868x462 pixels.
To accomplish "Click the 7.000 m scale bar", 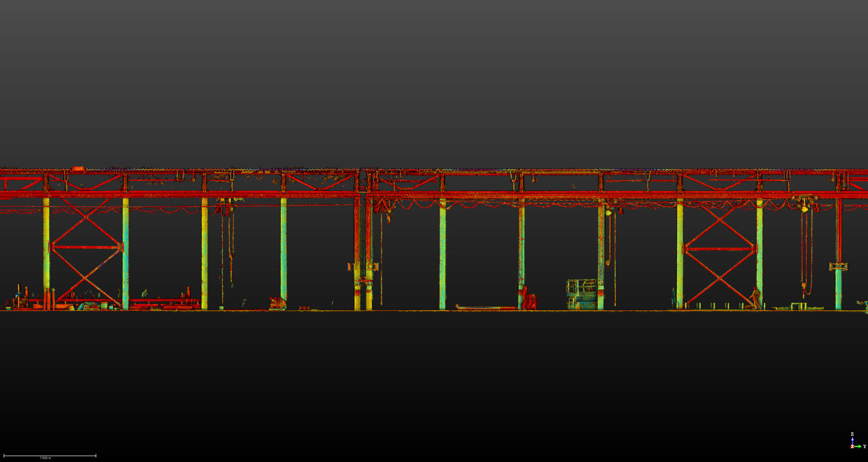I will [49, 456].
